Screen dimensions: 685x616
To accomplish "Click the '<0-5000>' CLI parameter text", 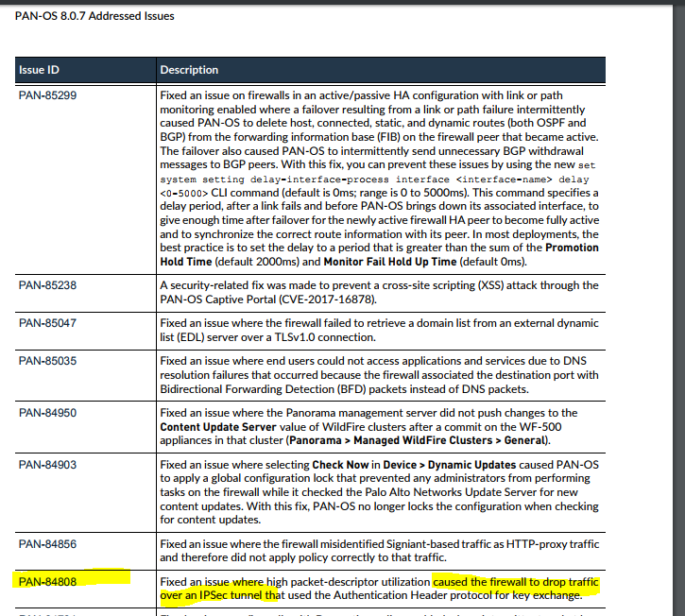I will [184, 193].
